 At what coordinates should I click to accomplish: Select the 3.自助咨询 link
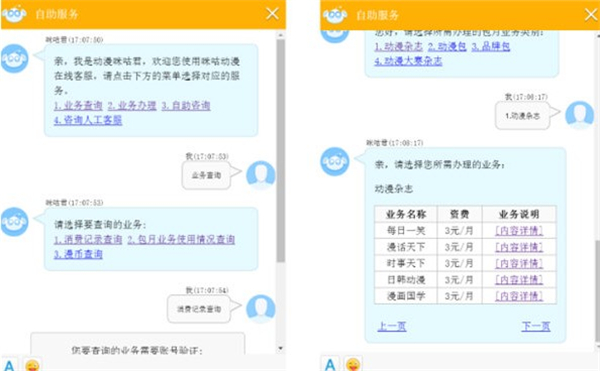tap(186, 106)
